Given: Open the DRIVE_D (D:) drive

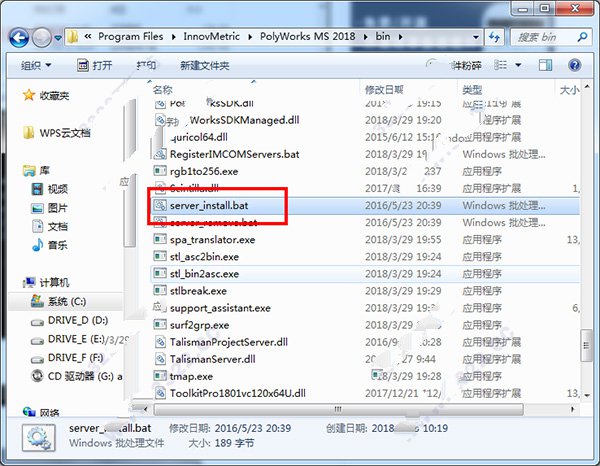Looking at the screenshot, I should 69,320.
